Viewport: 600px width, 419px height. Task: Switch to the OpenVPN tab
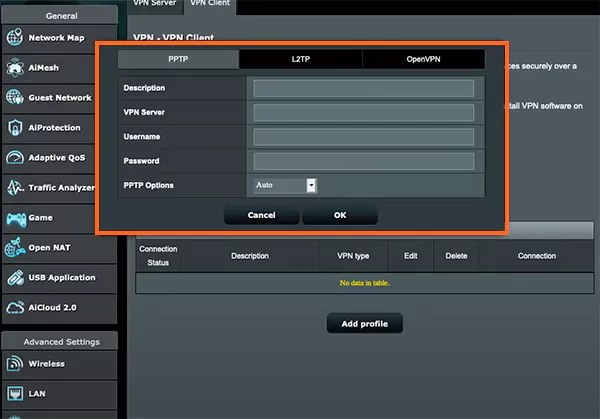[424, 59]
